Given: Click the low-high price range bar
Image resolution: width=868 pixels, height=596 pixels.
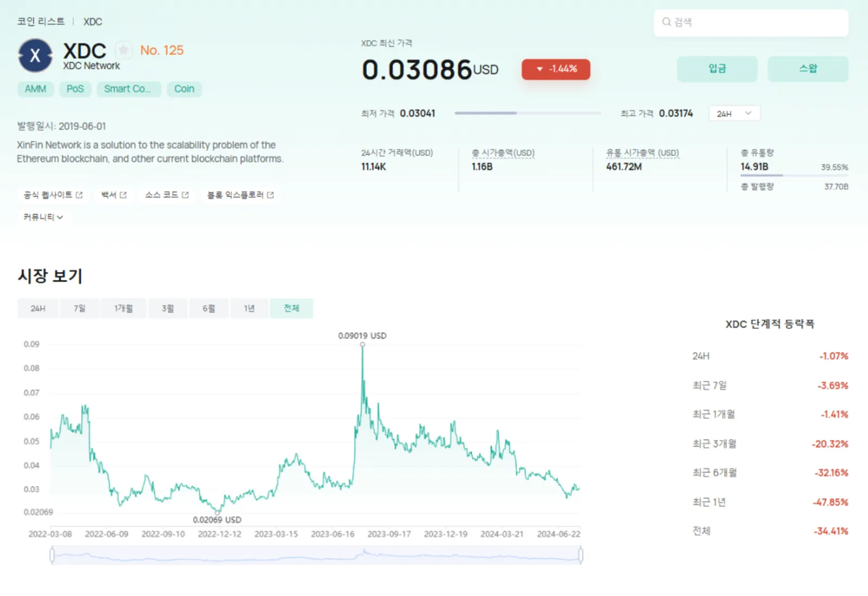Looking at the screenshot, I should click(528, 113).
